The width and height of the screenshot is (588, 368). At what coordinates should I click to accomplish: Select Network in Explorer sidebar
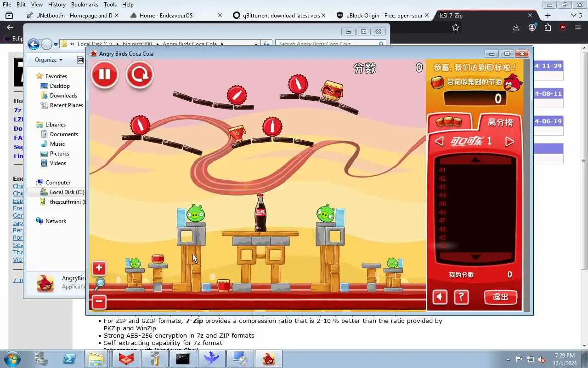56,221
